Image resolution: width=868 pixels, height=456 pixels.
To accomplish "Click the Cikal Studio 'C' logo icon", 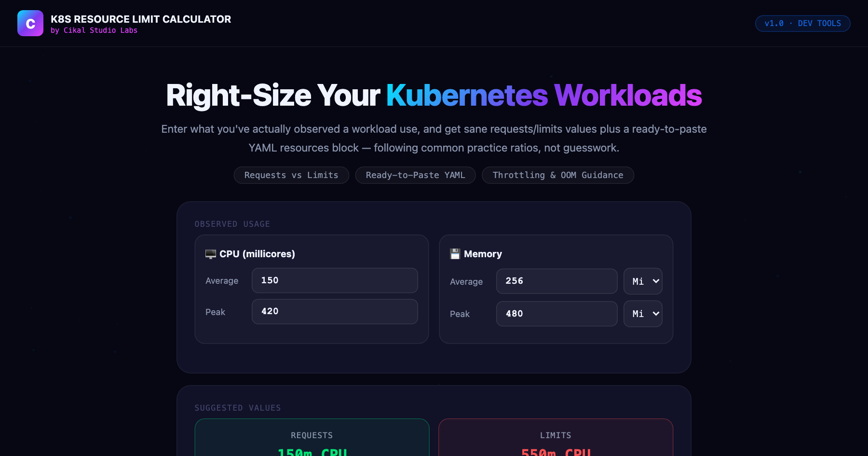I will point(30,23).
